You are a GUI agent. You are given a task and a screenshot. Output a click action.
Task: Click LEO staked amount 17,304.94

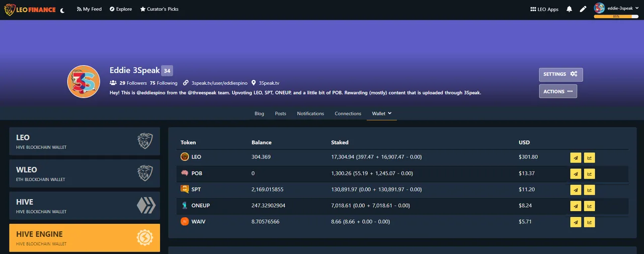[343, 157]
